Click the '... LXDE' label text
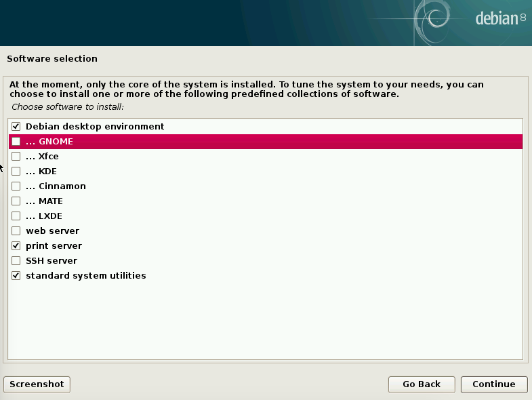 point(44,216)
